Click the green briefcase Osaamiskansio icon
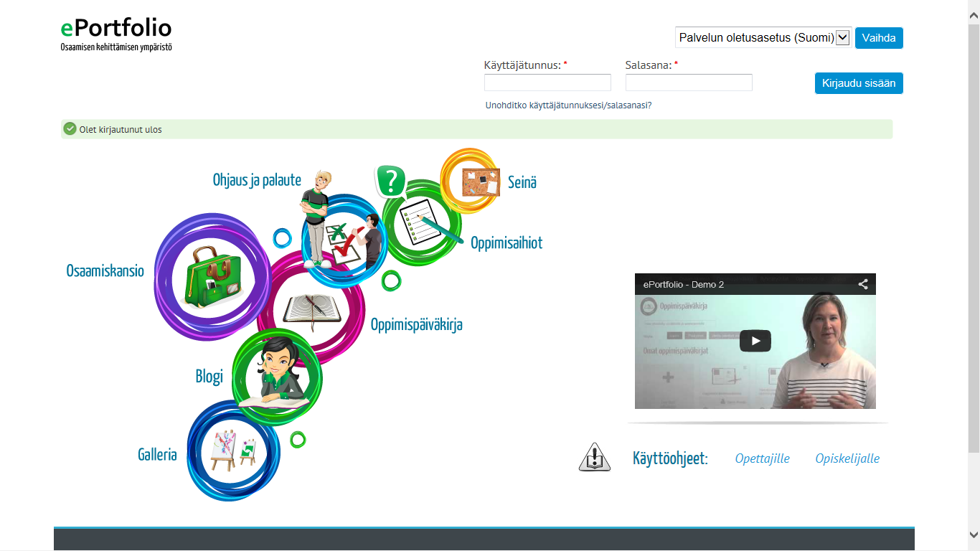 point(213,278)
